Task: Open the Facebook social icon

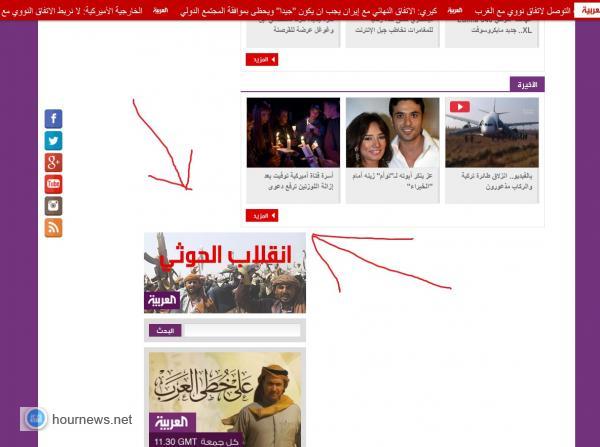Action: (53, 119)
